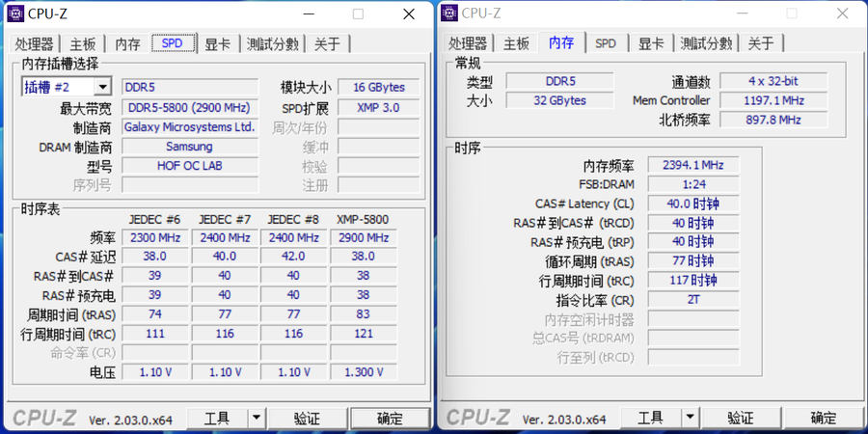Click the XMP-5800 column header
The image size is (868, 434).
pos(363,220)
